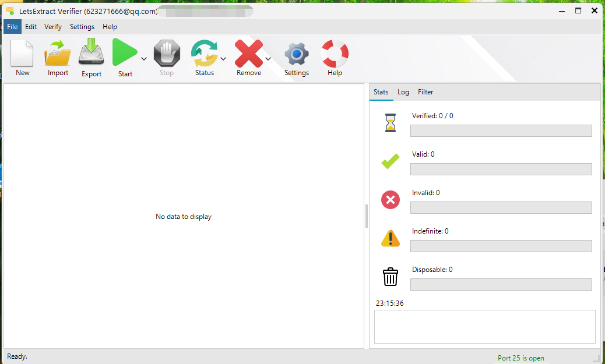The image size is (605, 364).
Task: Expand the Status dropdown arrow
Action: pyautogui.click(x=223, y=58)
